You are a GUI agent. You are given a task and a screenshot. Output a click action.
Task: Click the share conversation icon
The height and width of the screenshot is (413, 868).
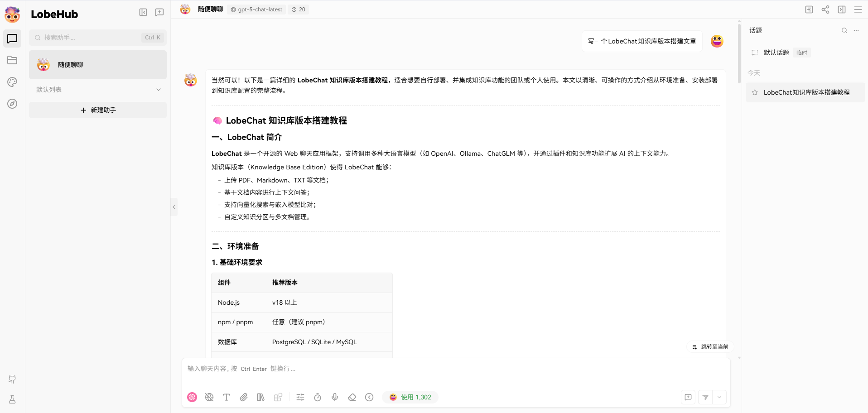(825, 10)
